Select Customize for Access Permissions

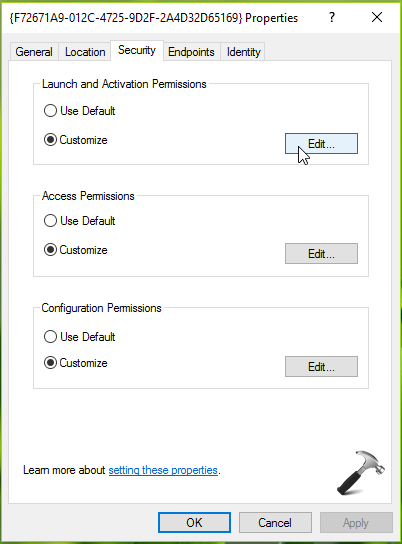click(x=76, y=250)
